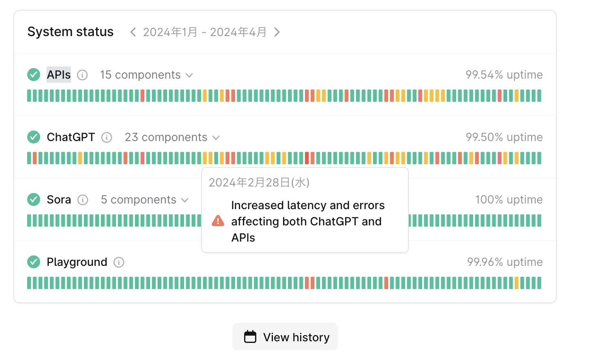Image resolution: width=614 pixels, height=364 pixels.
Task: Click the last bar in Playground uptime timeline
Action: coord(539,283)
